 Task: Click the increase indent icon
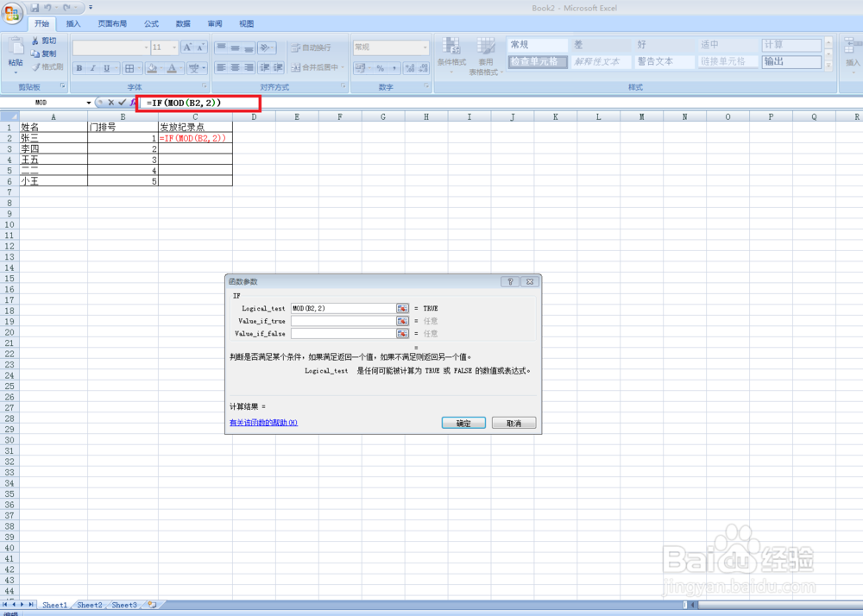pos(279,67)
